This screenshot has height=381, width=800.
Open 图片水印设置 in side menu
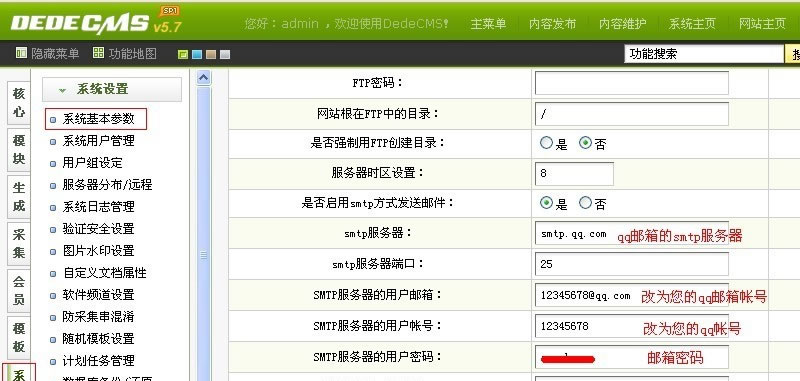point(98,250)
